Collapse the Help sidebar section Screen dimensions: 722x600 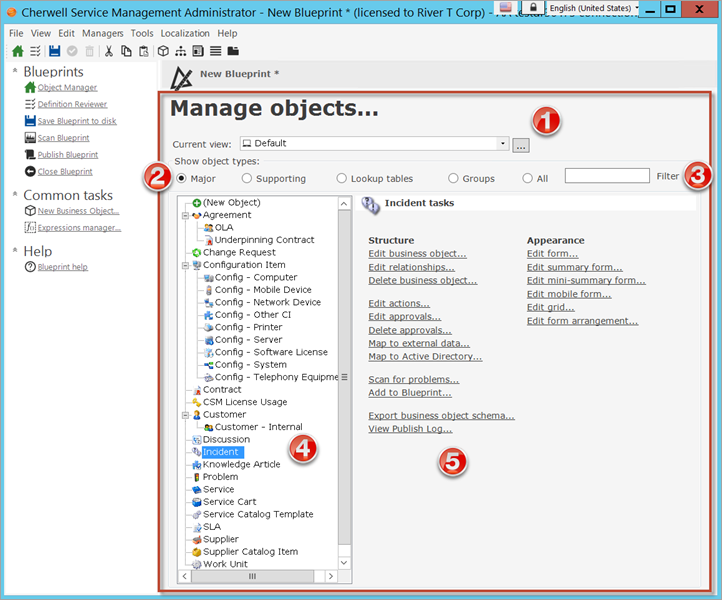pos(15,250)
